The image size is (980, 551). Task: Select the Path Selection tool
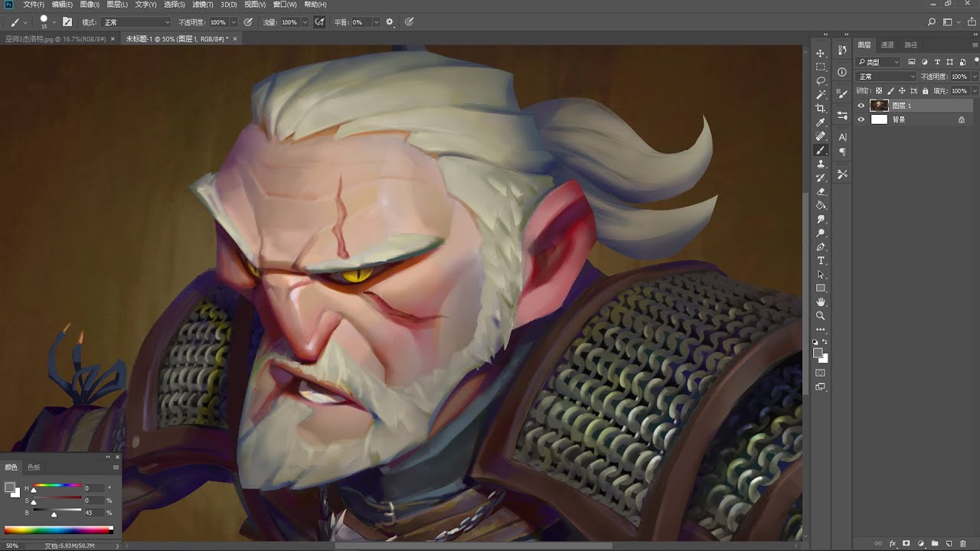pyautogui.click(x=821, y=275)
